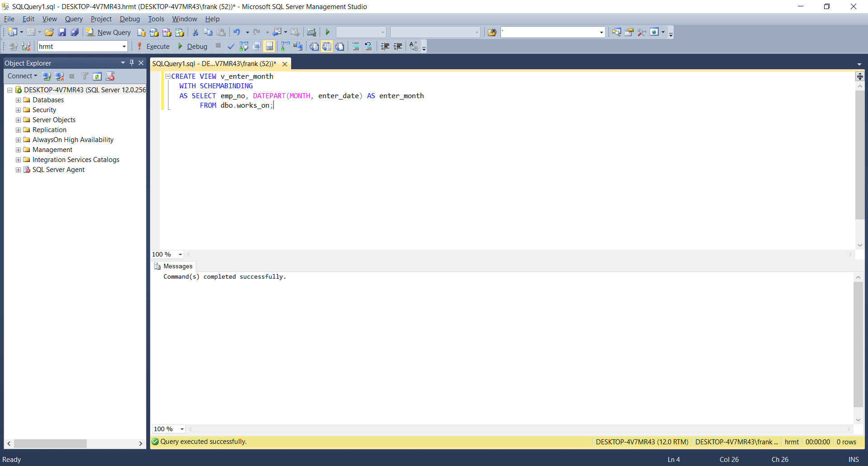Collapse the CREATE VIEW code block

168,76
